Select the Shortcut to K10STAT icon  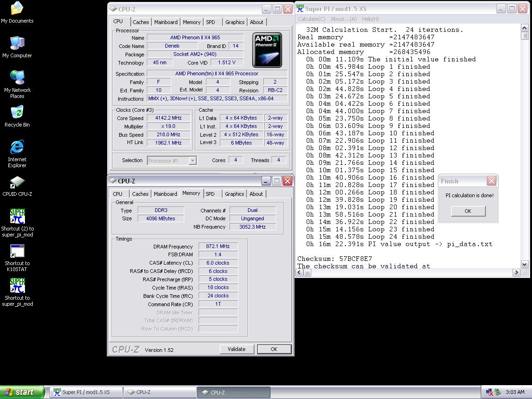pyautogui.click(x=17, y=258)
